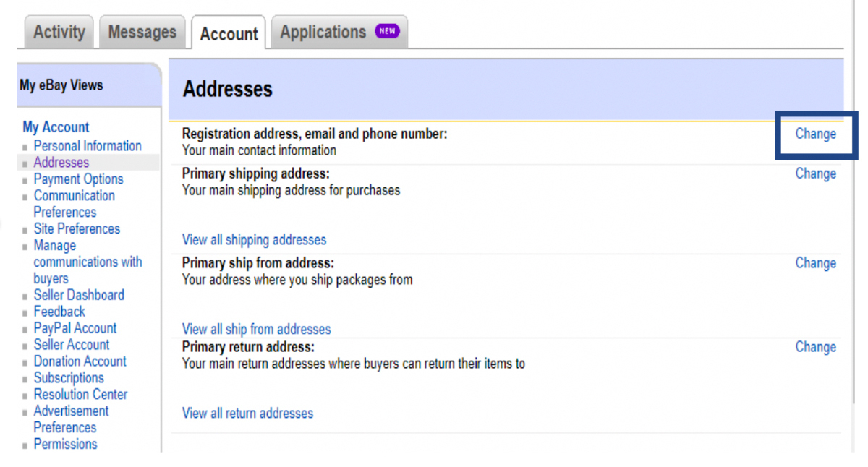Click 'Your main shipping address for purchases' text
This screenshot has height=467, width=868.
coord(291,190)
